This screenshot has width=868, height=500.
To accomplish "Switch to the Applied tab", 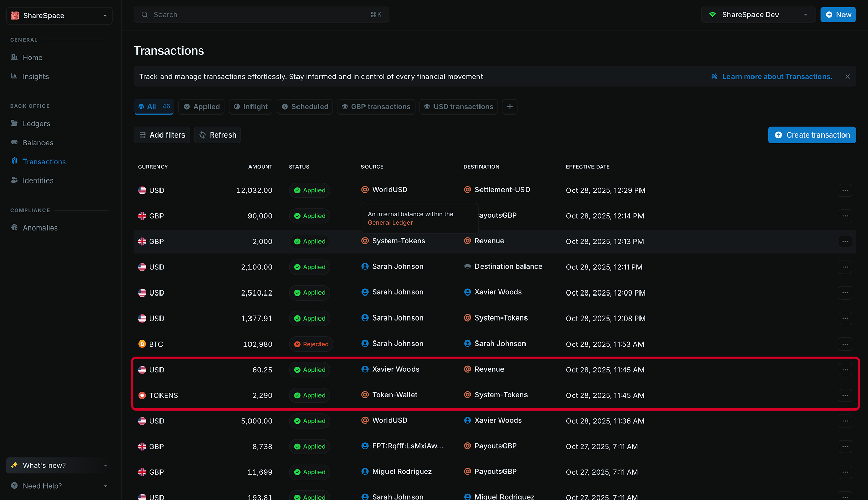I will click(x=201, y=106).
